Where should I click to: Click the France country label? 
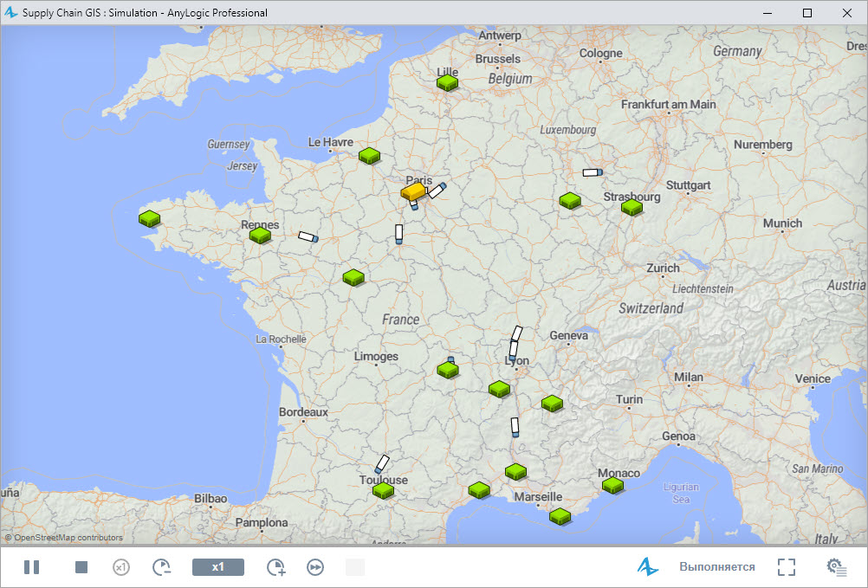tap(401, 320)
